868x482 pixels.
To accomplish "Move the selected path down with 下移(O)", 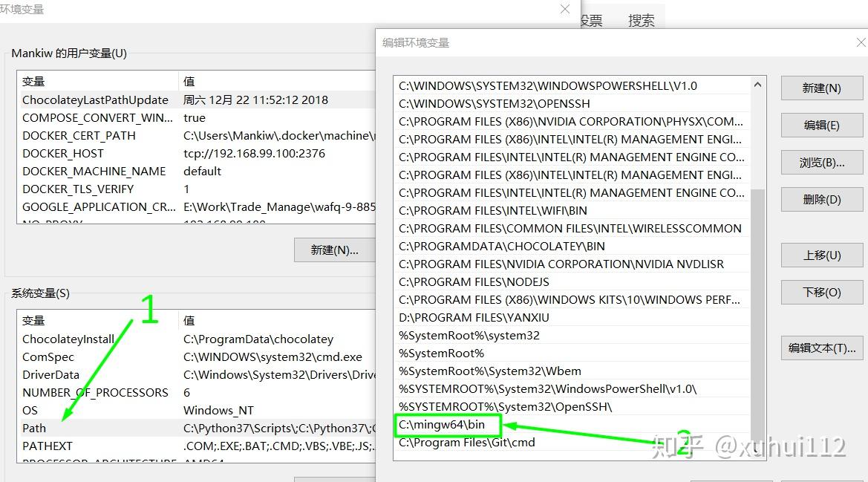I will (x=821, y=292).
